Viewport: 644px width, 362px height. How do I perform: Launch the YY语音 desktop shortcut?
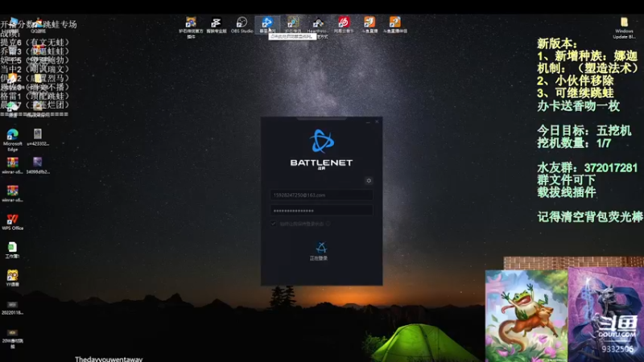click(x=12, y=278)
